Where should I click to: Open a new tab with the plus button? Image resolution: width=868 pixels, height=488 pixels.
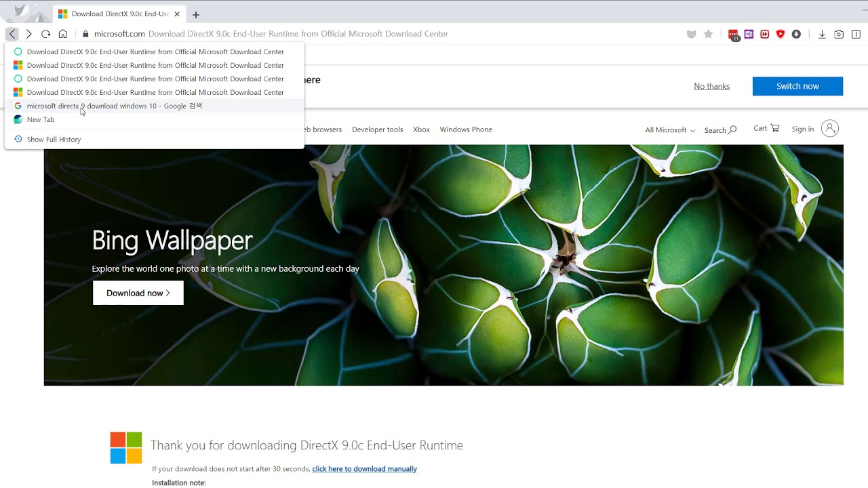pos(196,14)
